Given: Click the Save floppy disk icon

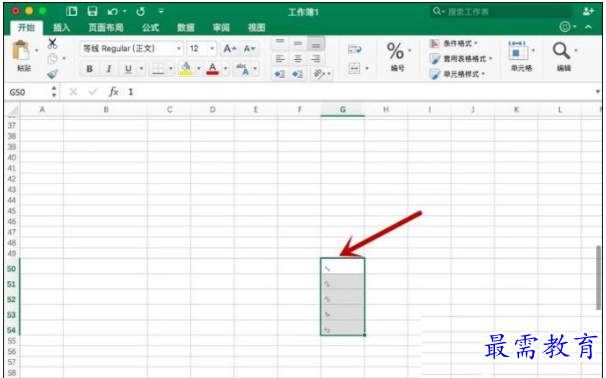Looking at the screenshot, I should click(92, 11).
